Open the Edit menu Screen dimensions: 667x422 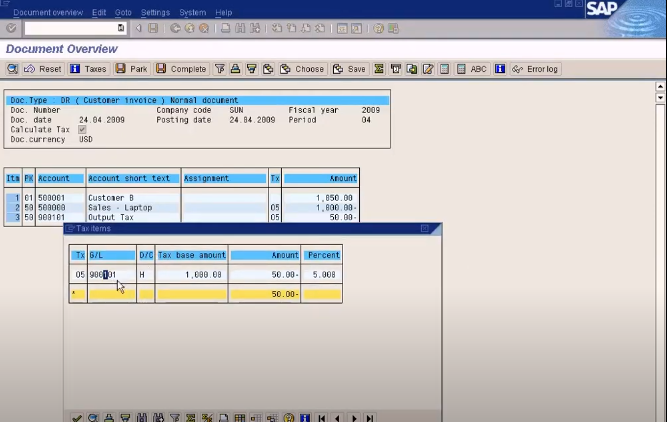[x=99, y=12]
